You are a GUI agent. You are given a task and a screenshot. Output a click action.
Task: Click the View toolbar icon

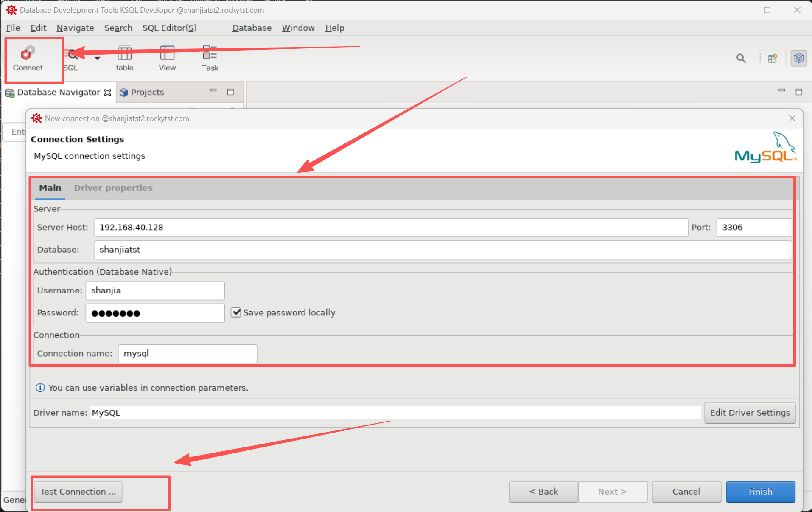pyautogui.click(x=167, y=58)
